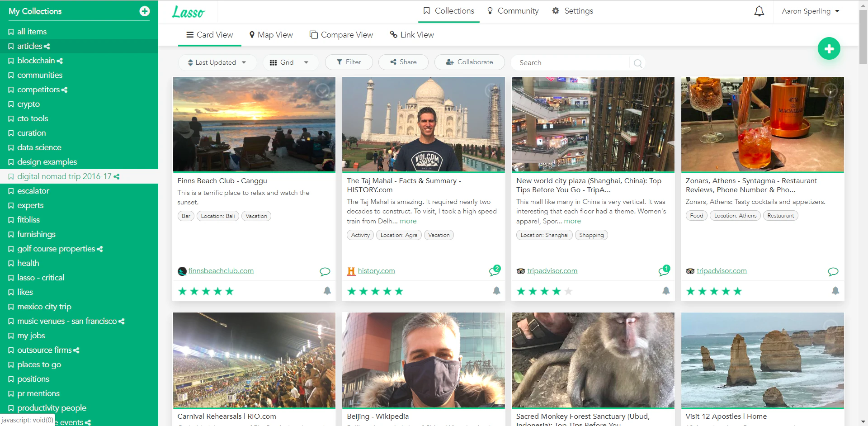868x426 pixels.
Task: Open the Collaborate option
Action: tap(469, 62)
